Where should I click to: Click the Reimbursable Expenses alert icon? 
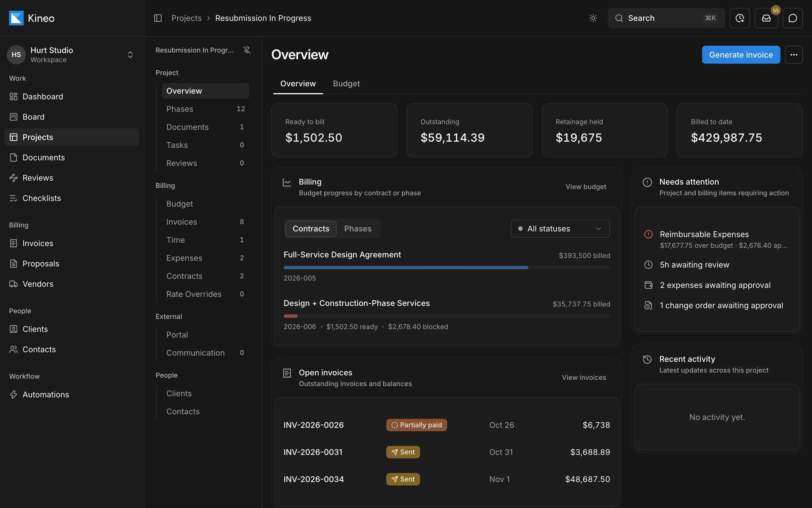coord(648,234)
